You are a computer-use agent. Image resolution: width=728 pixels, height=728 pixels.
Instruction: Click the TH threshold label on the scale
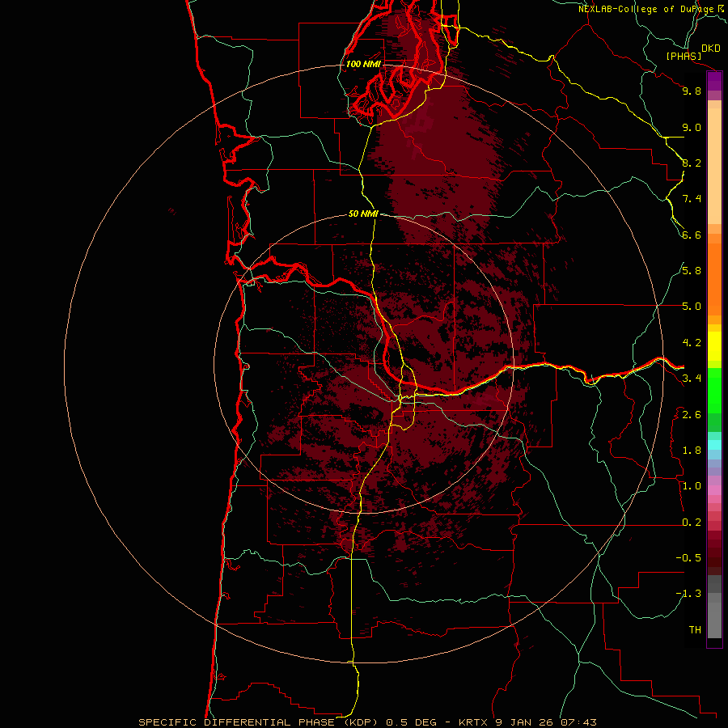click(695, 629)
